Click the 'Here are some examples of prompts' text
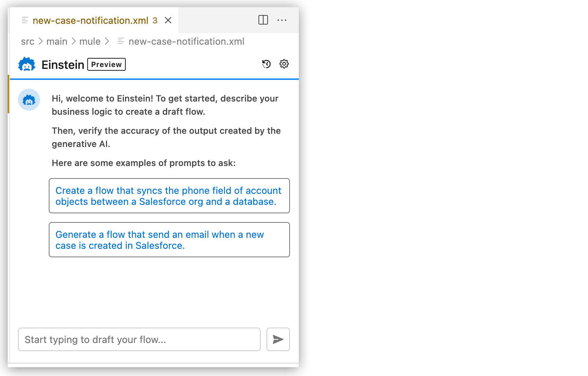 pyautogui.click(x=144, y=163)
